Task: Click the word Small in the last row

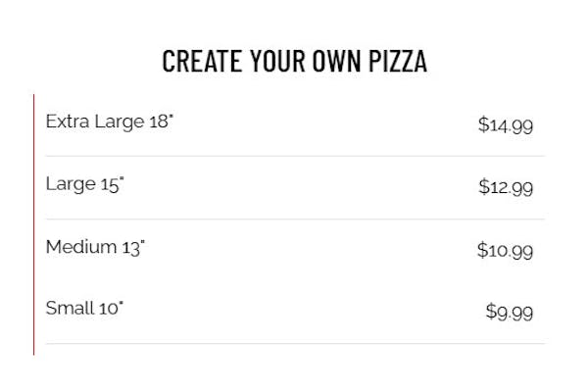Action: click(x=70, y=308)
